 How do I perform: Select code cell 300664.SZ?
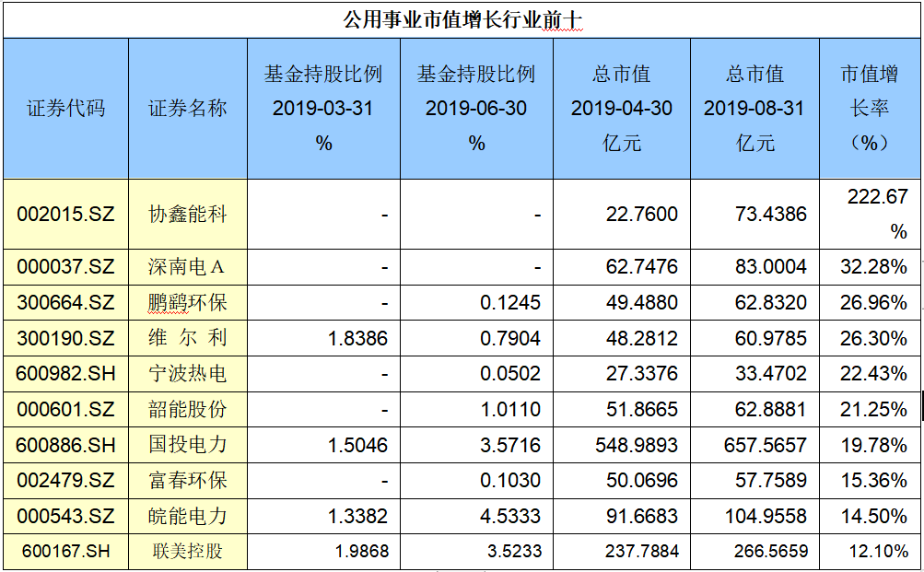click(66, 303)
